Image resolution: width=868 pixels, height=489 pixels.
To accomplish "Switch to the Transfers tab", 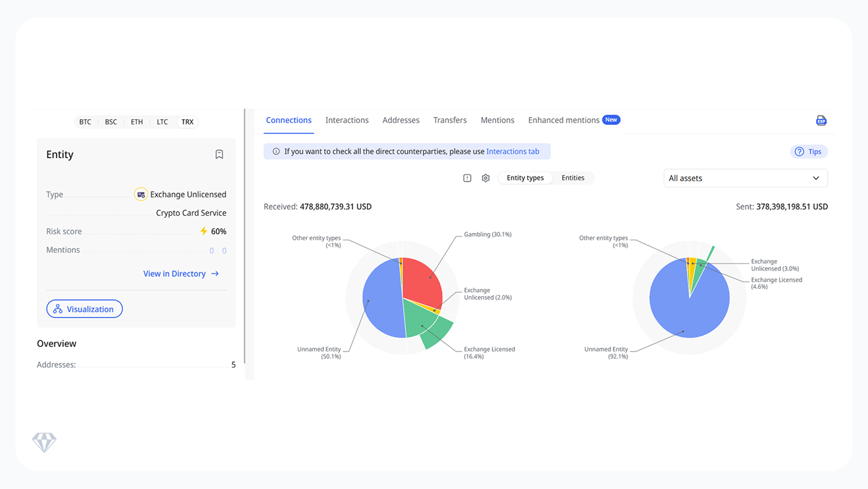I will [450, 120].
